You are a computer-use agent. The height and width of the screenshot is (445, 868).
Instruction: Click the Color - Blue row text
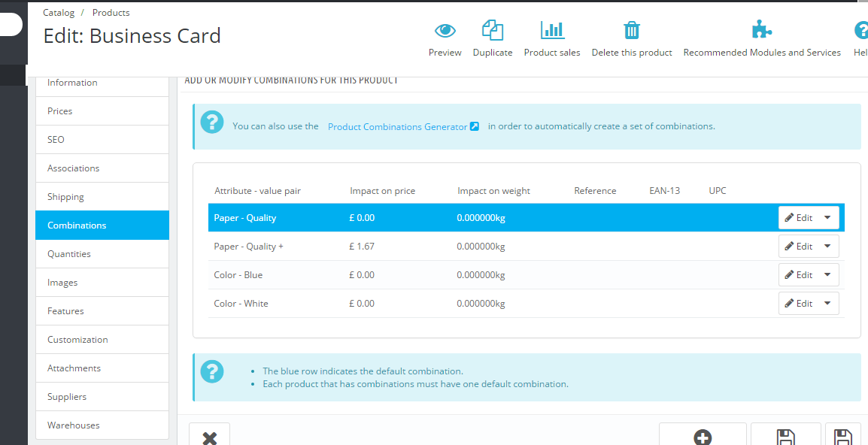pos(238,275)
